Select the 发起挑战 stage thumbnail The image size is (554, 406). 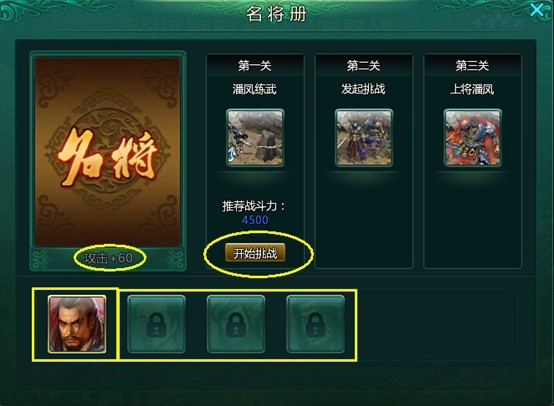tap(364, 137)
